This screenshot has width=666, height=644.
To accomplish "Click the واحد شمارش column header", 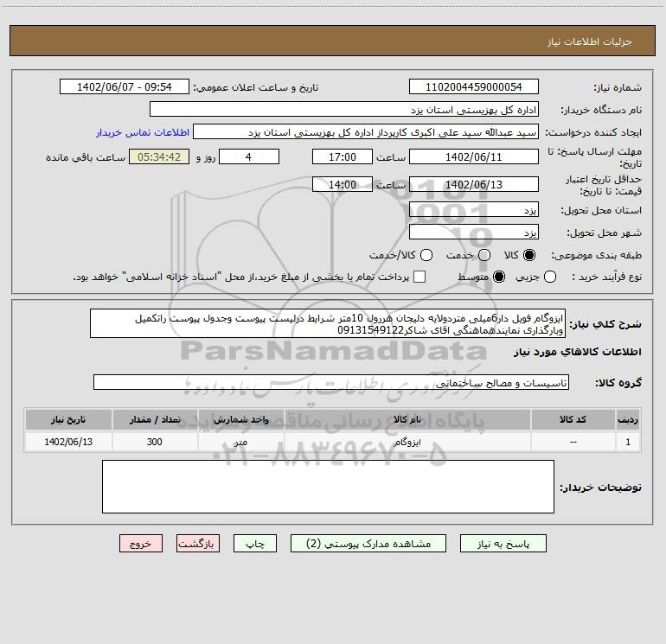I will [x=240, y=419].
